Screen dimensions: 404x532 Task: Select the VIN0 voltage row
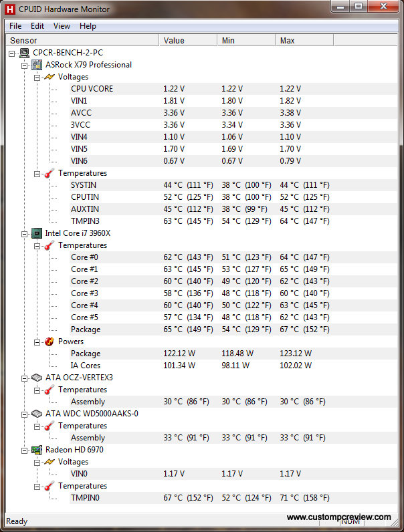[233, 474]
